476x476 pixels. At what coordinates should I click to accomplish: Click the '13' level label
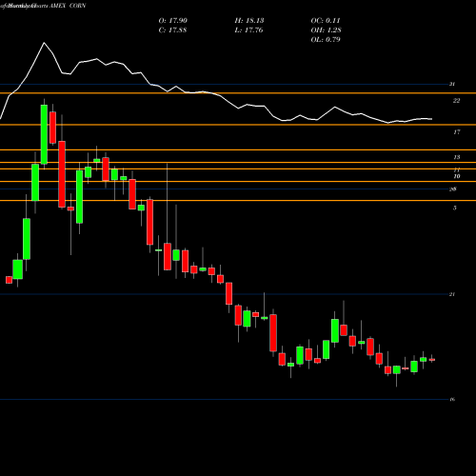point(457,157)
